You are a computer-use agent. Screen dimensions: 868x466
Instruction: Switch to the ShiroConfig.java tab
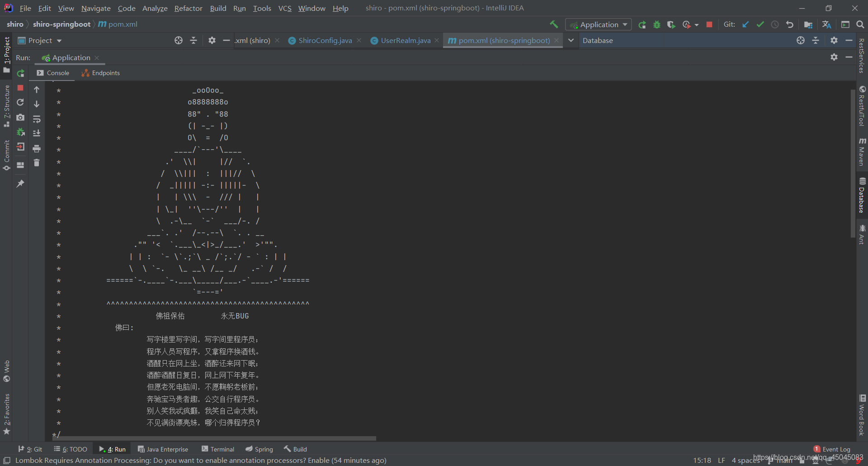click(x=325, y=40)
